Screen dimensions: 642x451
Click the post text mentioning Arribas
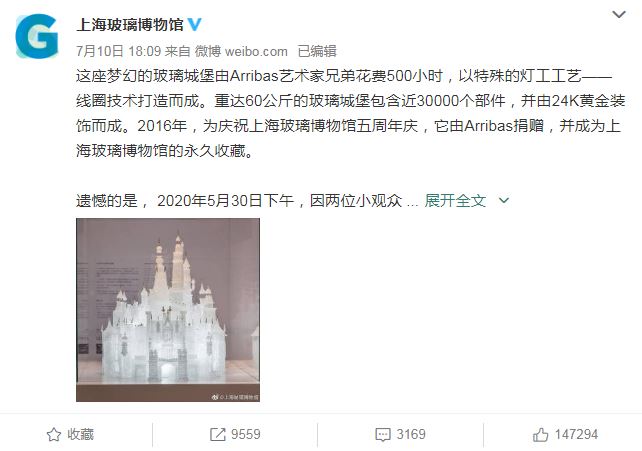point(350,113)
